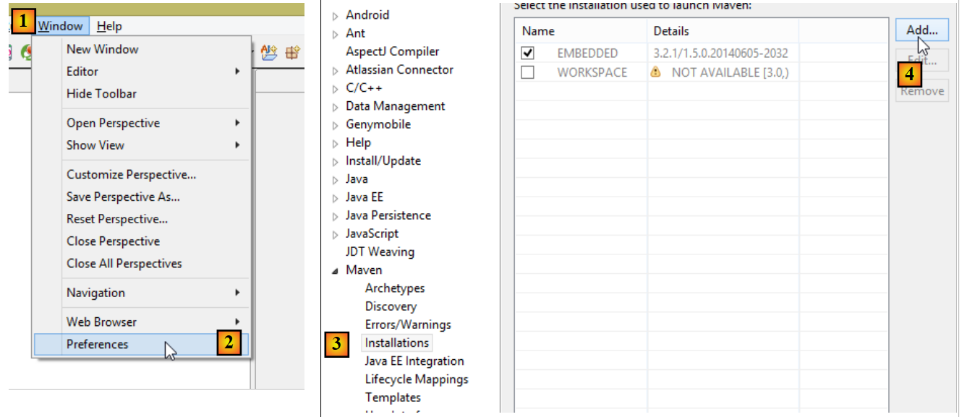Click the warning icon in WORKSPACE row
The image size is (980, 417).
(656, 72)
